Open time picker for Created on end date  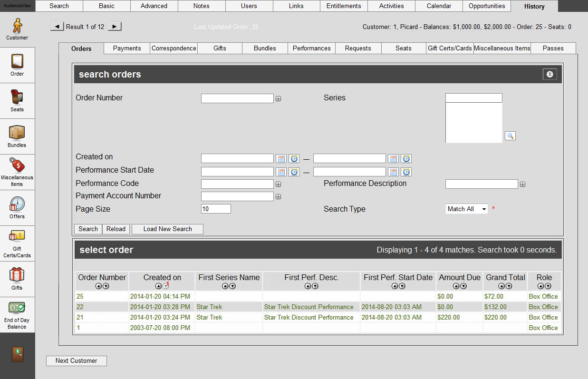point(406,159)
